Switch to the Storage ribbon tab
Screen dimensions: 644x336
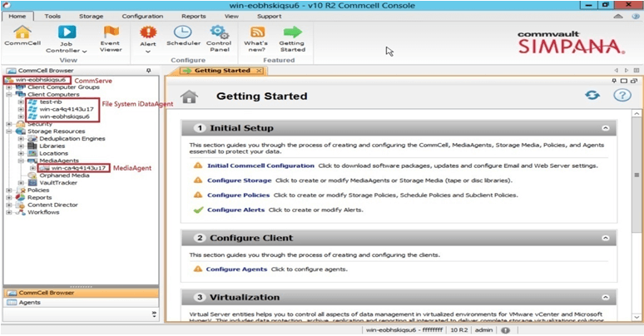tap(91, 16)
